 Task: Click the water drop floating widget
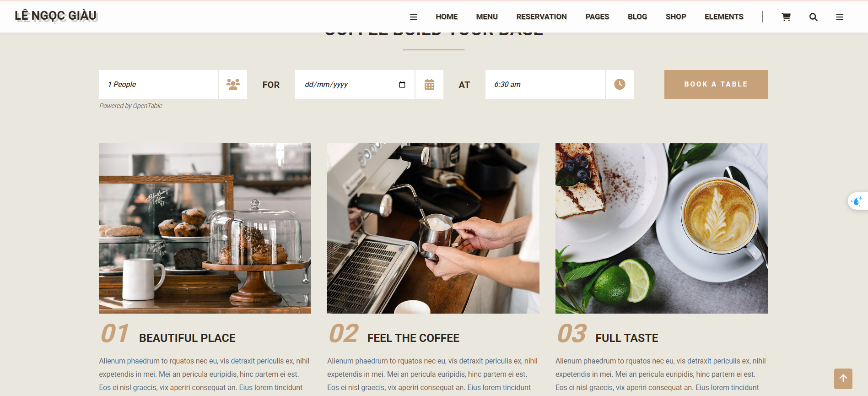pos(857,201)
